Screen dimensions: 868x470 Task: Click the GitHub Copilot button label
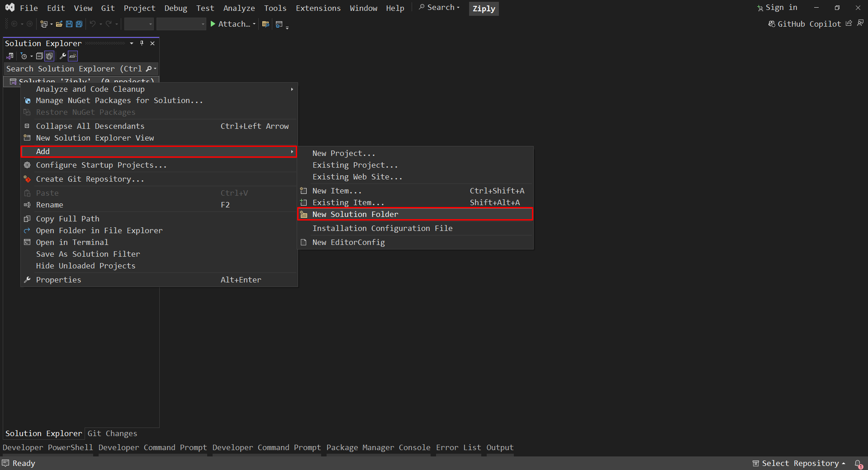click(809, 24)
